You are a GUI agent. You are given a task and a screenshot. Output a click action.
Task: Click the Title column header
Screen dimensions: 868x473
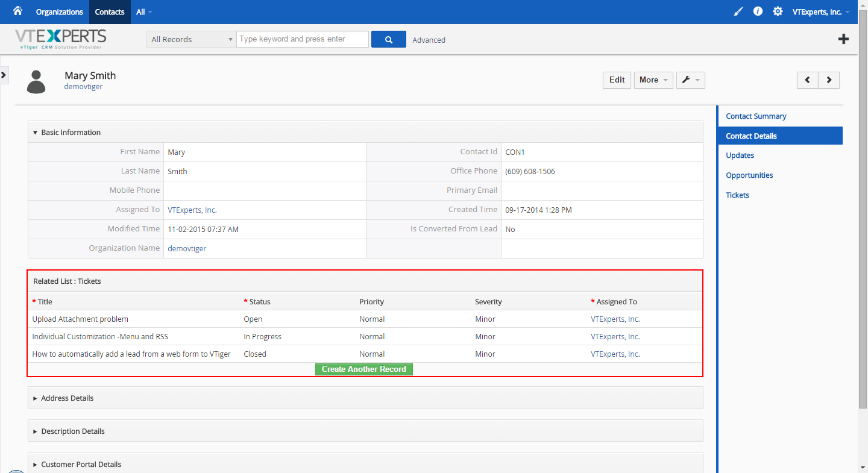pyautogui.click(x=45, y=302)
